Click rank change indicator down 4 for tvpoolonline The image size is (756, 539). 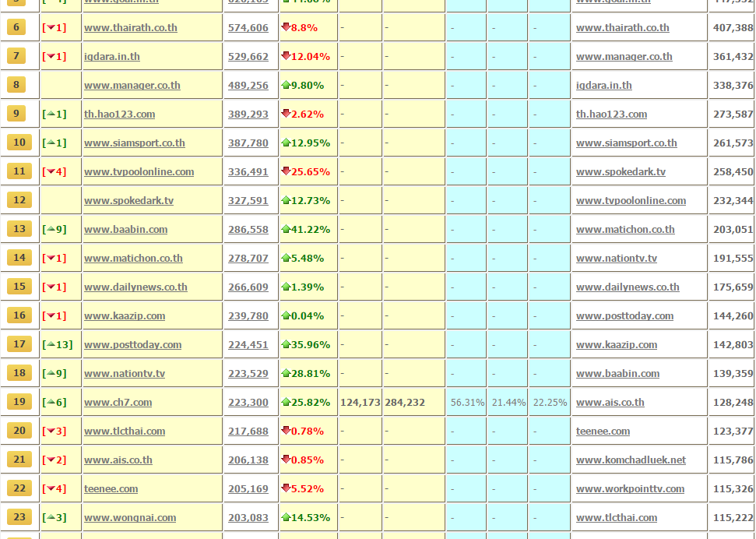point(55,171)
